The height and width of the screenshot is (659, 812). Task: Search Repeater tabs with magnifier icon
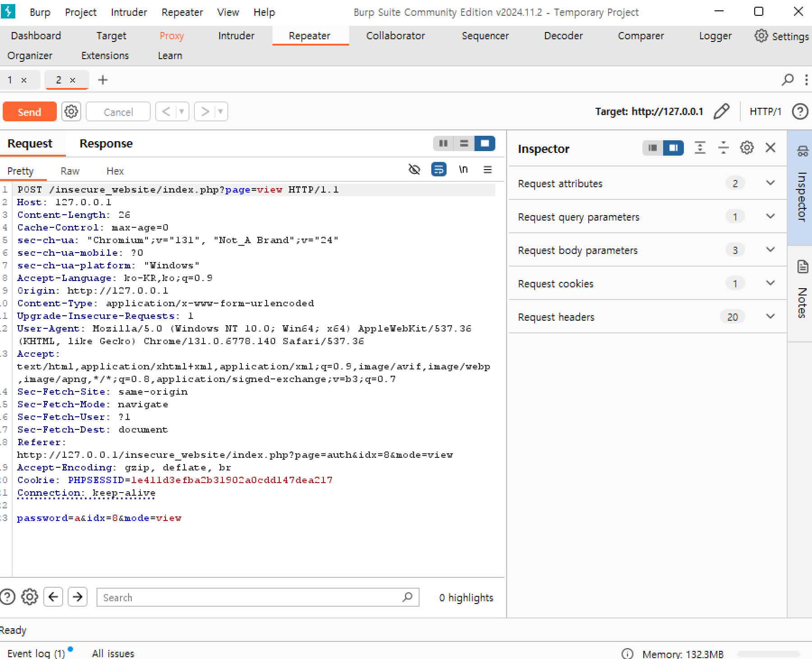(x=788, y=80)
